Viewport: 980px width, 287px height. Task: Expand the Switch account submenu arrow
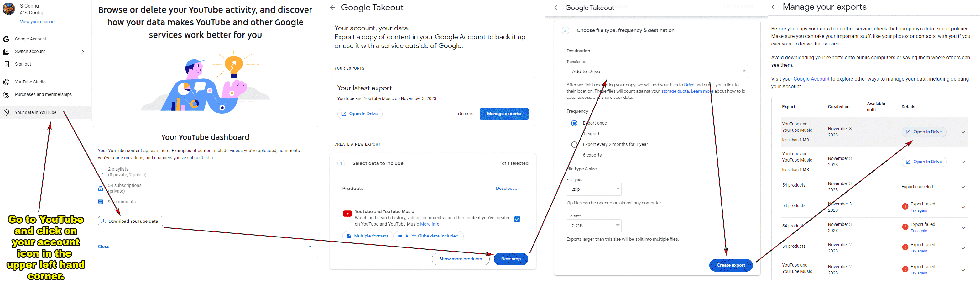(x=83, y=52)
